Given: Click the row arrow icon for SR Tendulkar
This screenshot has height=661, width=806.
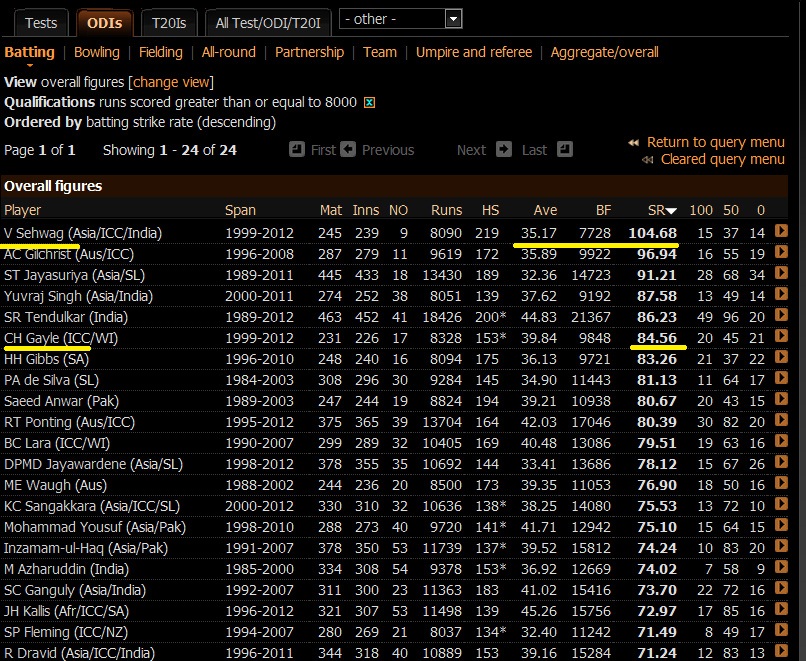Looking at the screenshot, I should pos(781,317).
